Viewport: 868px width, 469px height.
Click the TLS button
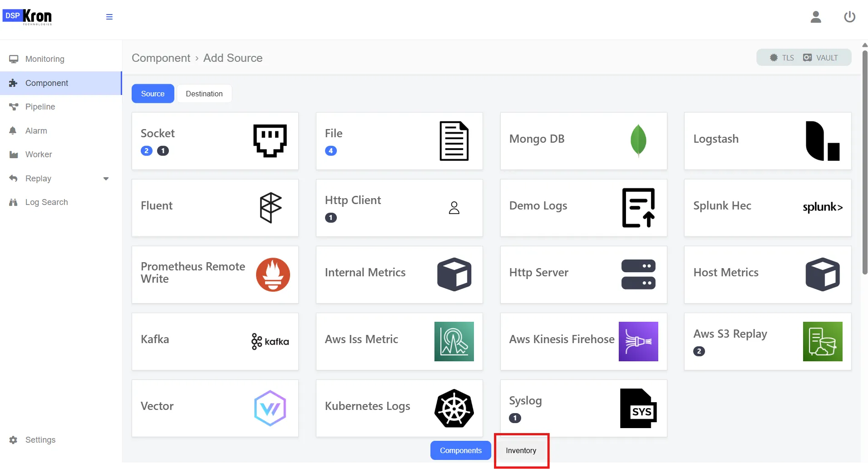point(782,58)
